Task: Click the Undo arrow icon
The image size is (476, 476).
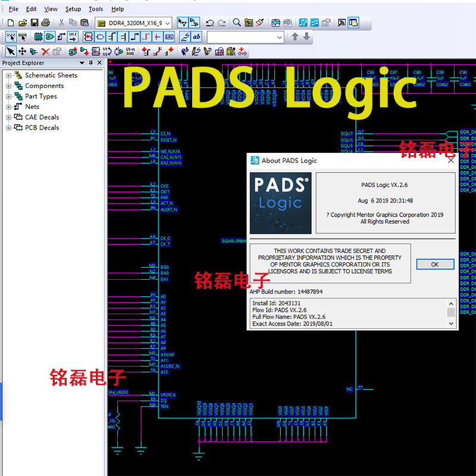Action: 209,23
